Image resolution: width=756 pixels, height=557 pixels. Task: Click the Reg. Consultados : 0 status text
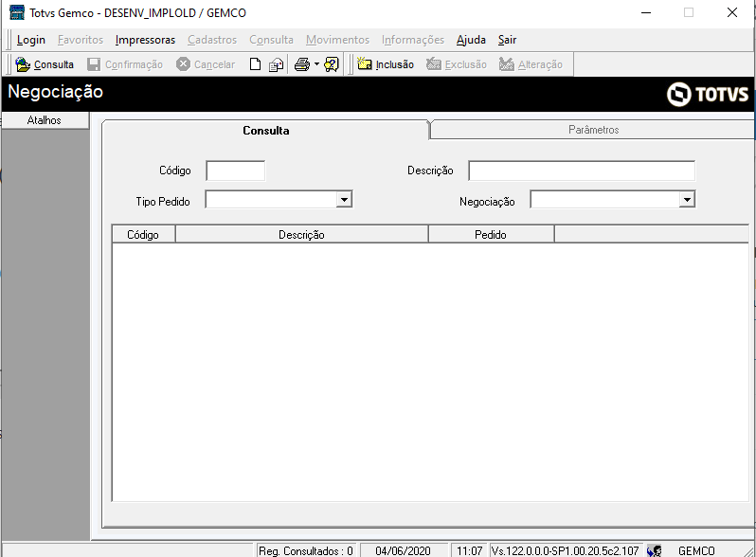point(306,550)
